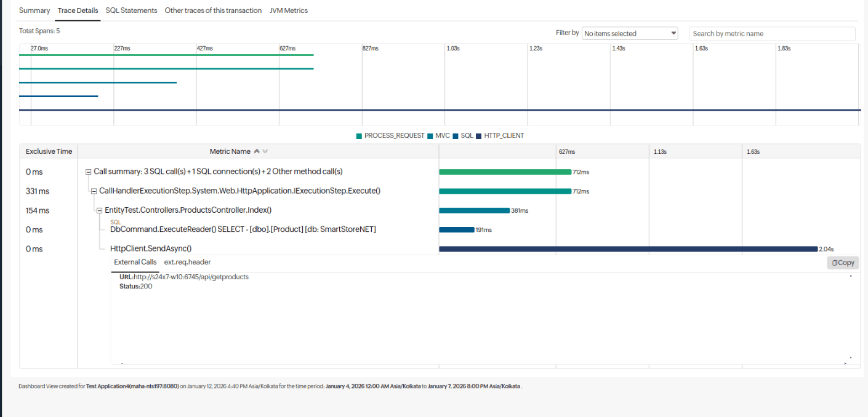Click the 2.04s HttpClient.SendAsync duration bar
The image size is (868, 417).
point(627,248)
